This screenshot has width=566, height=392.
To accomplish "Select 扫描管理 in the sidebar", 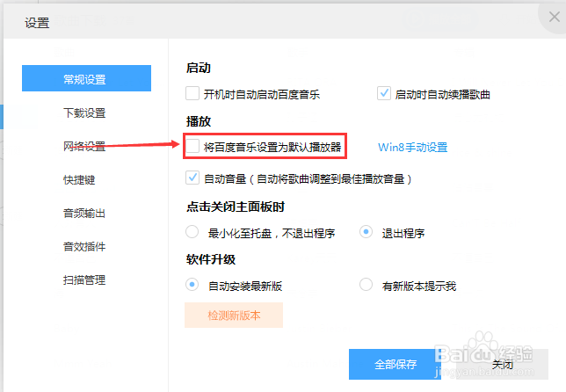I will pos(84,279).
